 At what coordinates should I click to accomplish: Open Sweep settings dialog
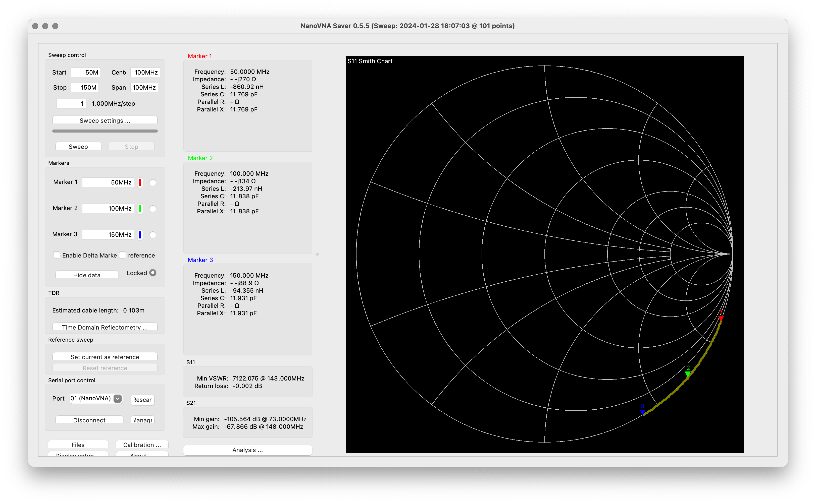tap(105, 120)
